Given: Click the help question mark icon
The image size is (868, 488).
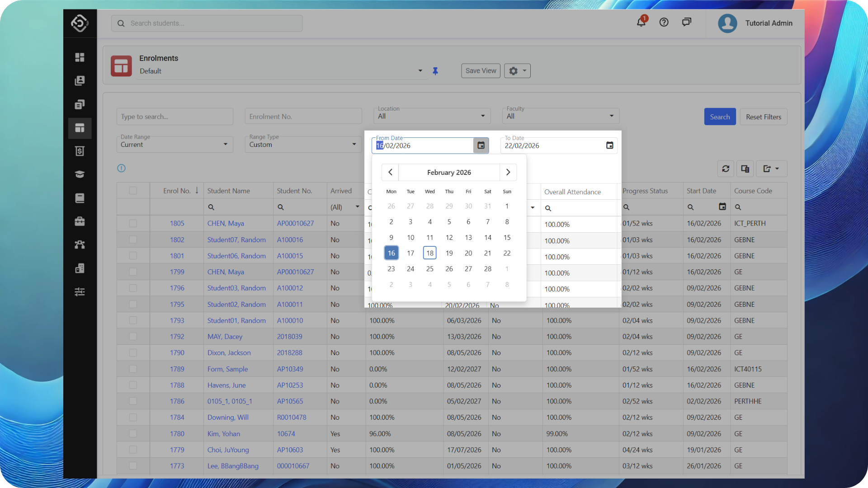Looking at the screenshot, I should 664,22.
